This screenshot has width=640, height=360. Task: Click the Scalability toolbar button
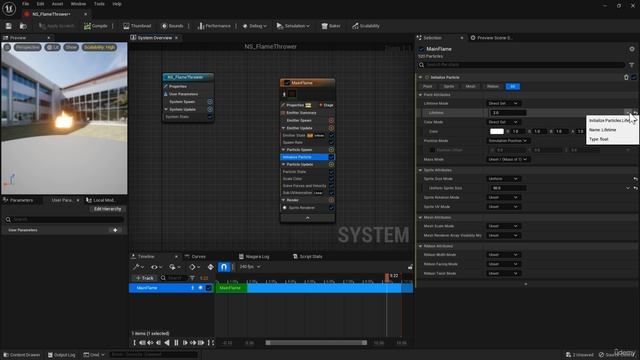point(366,26)
